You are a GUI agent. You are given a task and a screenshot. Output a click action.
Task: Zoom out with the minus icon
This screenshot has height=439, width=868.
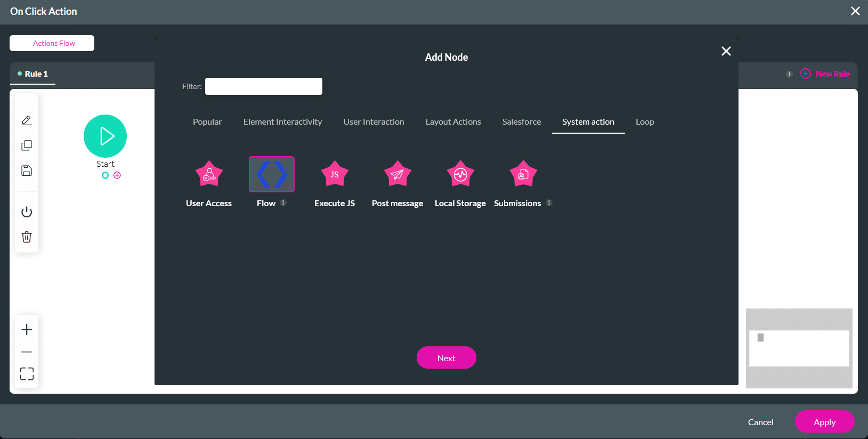click(27, 352)
